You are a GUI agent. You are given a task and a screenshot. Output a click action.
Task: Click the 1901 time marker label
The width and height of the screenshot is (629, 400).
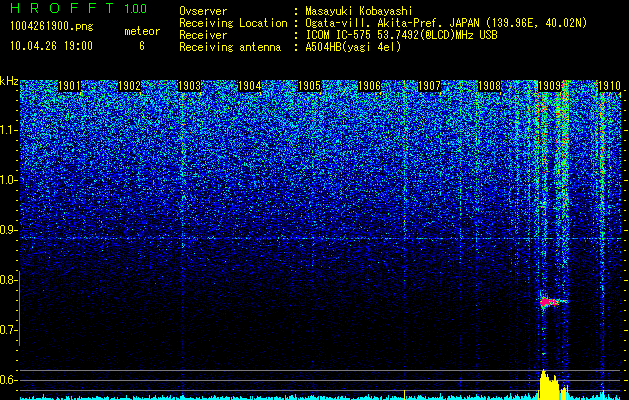click(x=69, y=86)
